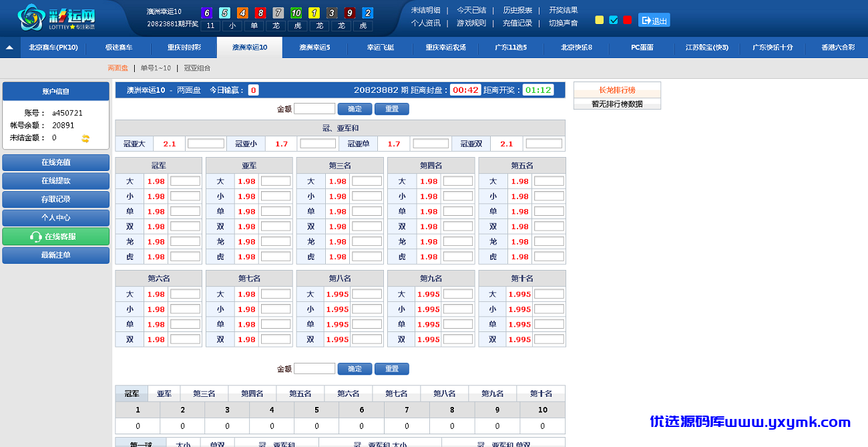Image resolution: width=868 pixels, height=447 pixels.
Task: Click the 在线充值 sidebar button
Action: (x=56, y=162)
